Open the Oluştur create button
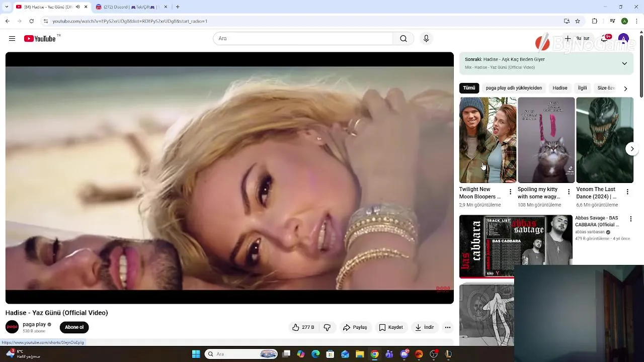The width and height of the screenshot is (644, 362). [x=577, y=39]
